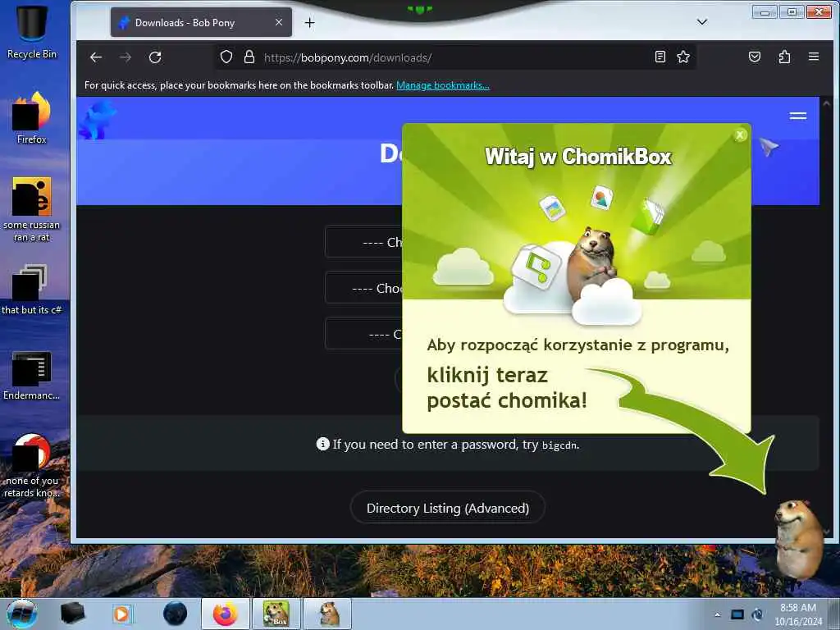Click the bigcdn password text
This screenshot has width=840, height=630.
point(559,445)
